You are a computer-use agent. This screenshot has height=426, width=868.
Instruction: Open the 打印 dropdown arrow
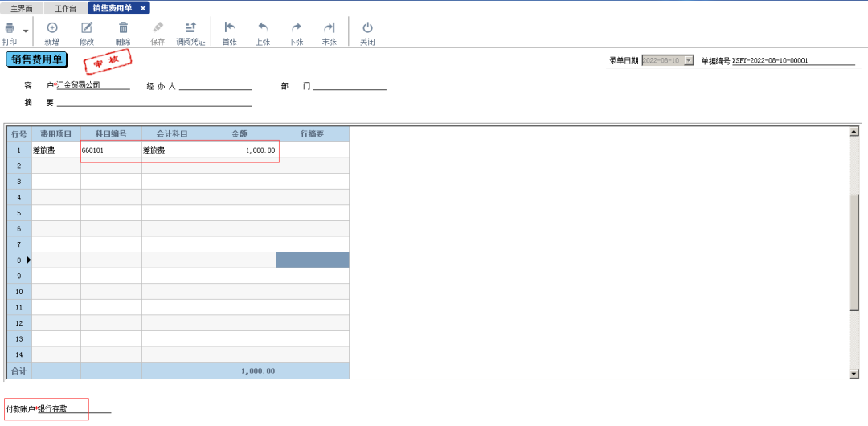[x=26, y=31]
